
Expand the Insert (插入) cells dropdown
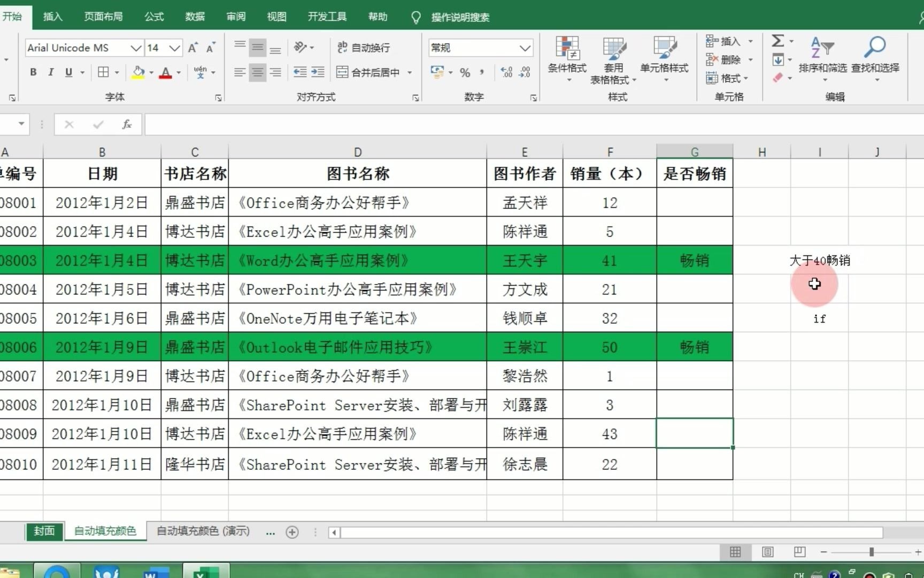coord(750,41)
